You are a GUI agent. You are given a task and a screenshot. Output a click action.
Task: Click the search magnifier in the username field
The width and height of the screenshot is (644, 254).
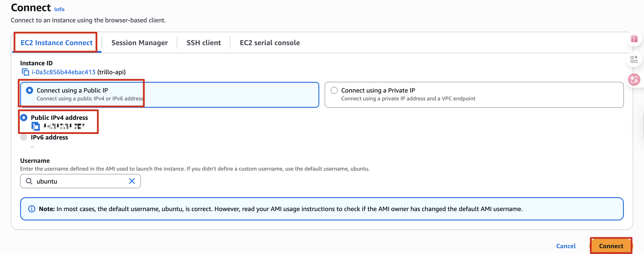[x=29, y=181]
